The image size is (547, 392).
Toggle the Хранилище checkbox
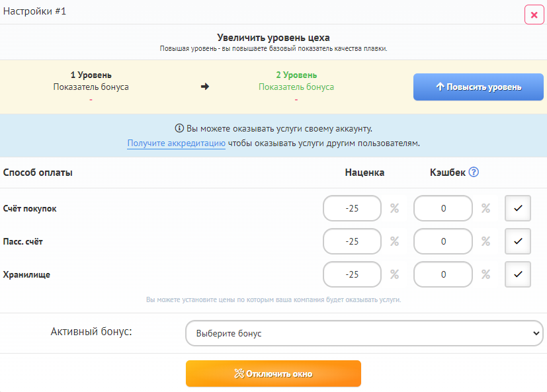pos(518,274)
